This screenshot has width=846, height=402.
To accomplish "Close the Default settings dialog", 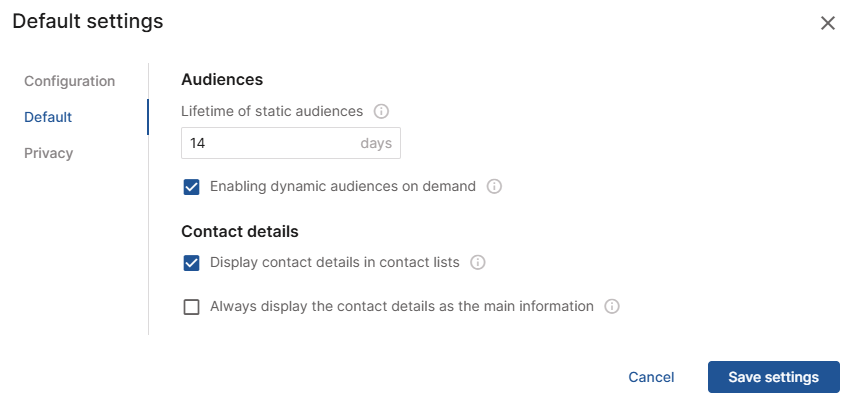I will coord(827,23).
